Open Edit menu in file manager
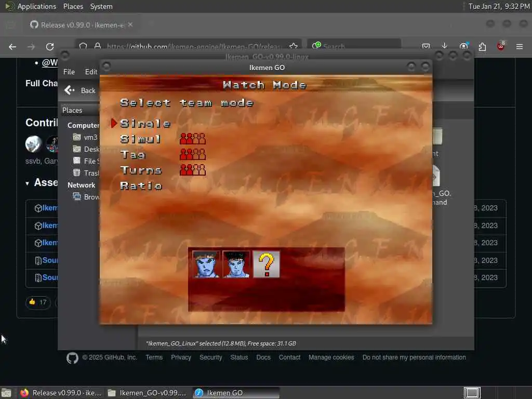The image size is (532, 399). click(91, 72)
